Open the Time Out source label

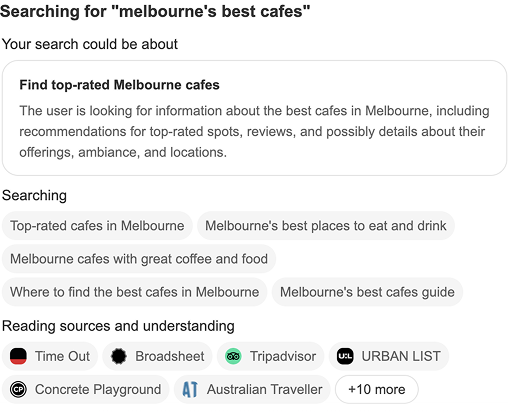point(62,356)
